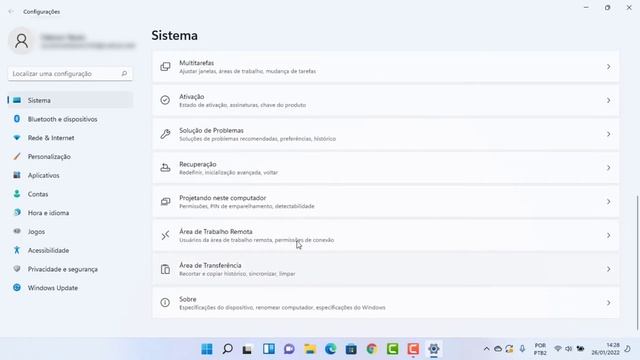
Task: Click the Área de Transferência clipboard icon
Action: (165, 269)
